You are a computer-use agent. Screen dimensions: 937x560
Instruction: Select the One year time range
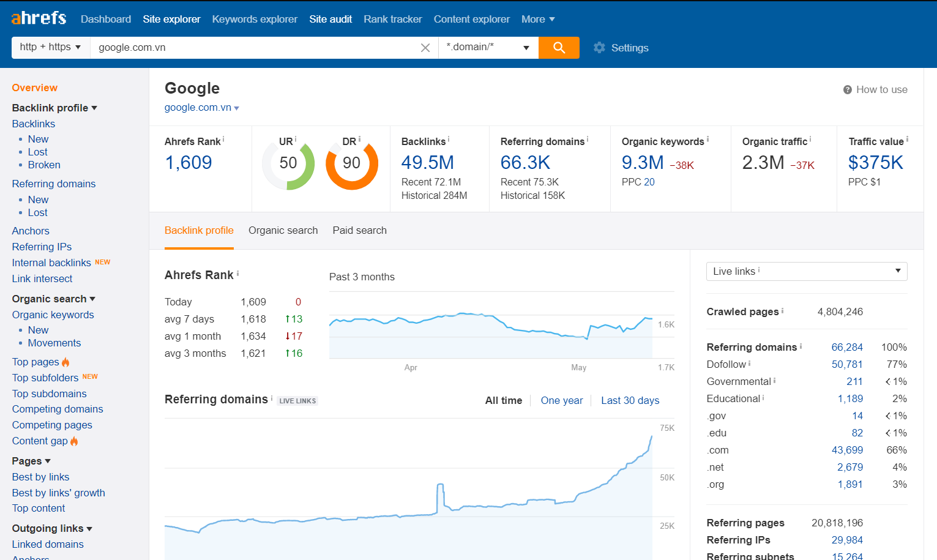pyautogui.click(x=561, y=400)
